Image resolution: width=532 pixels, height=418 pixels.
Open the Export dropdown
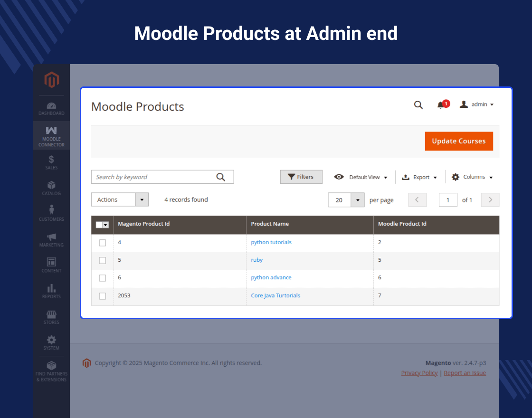[x=419, y=177]
